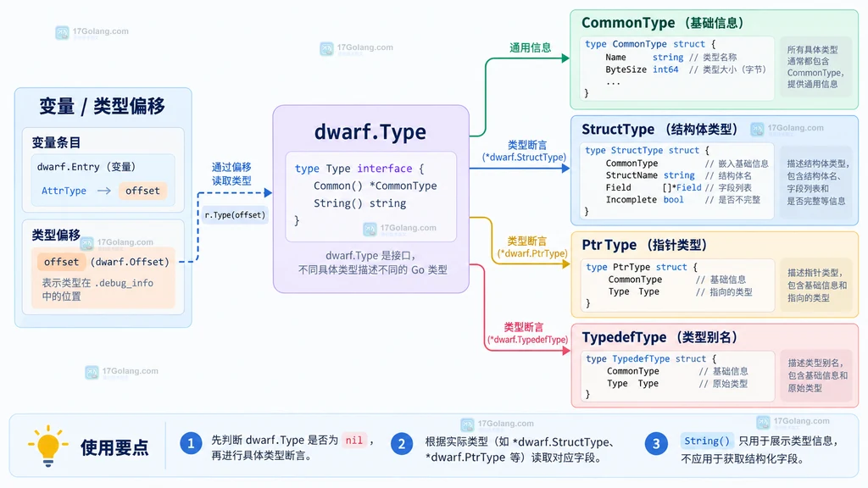
Task: Click the green 通用信息 arrow label
Action: click(531, 47)
